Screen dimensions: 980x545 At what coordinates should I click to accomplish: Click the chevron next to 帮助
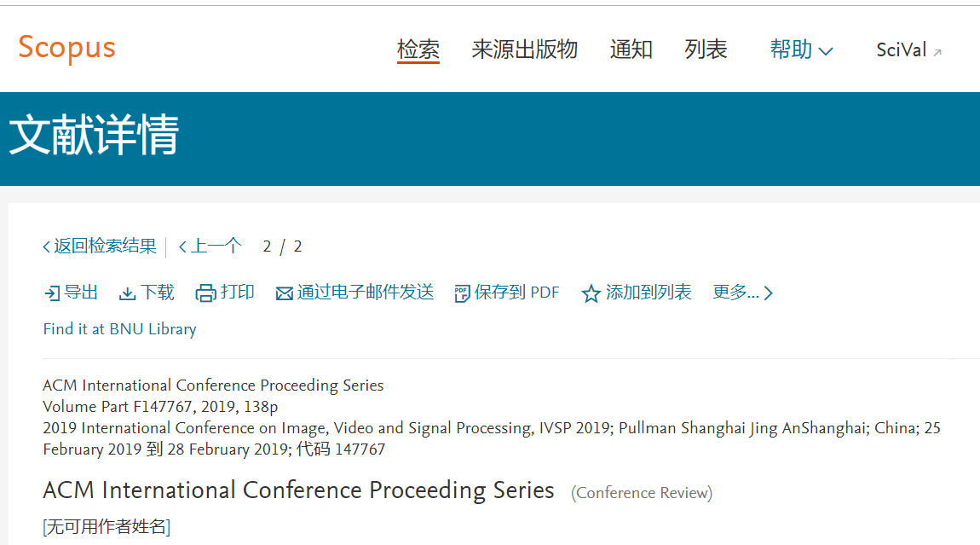tap(826, 52)
